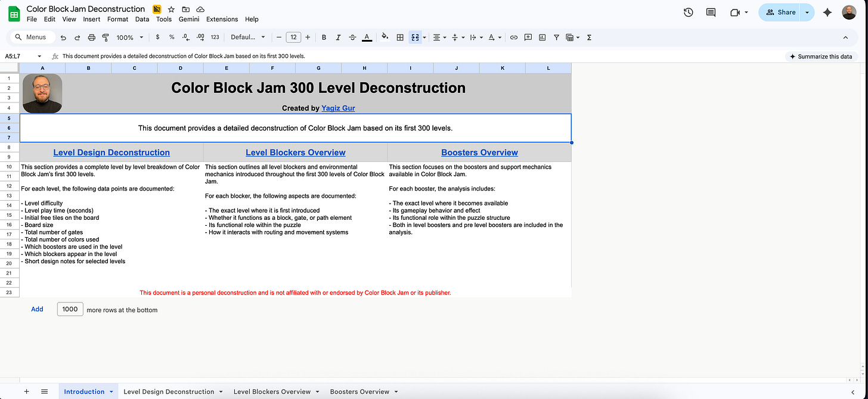Open borders options

tap(400, 37)
